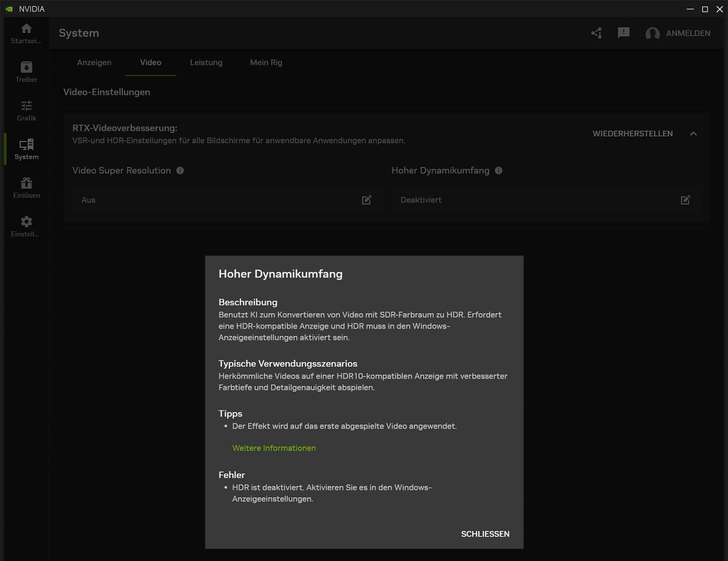Select the Video tab
Screen dimensions: 728x561
pyautogui.click(x=151, y=63)
